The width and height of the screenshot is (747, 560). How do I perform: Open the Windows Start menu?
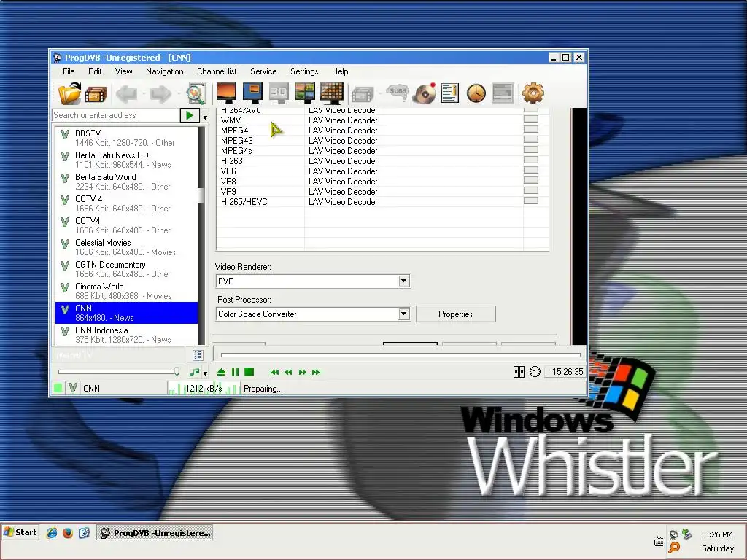20,532
